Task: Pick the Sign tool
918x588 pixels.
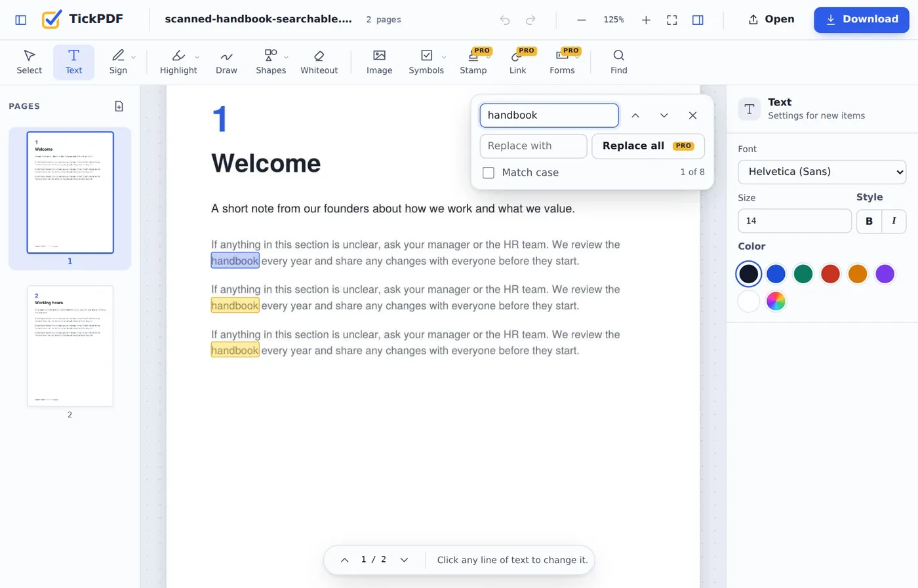Action: (118, 62)
